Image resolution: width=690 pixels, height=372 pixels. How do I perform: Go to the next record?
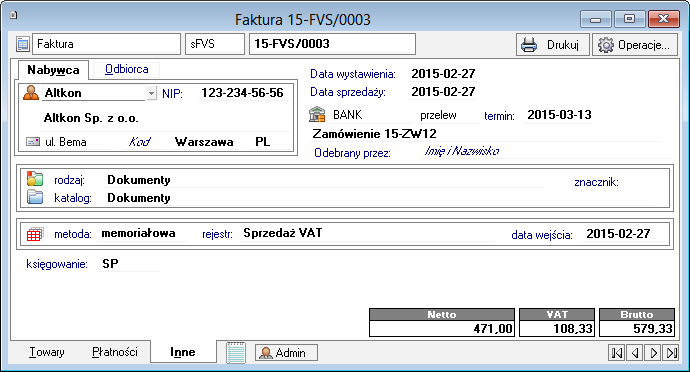coord(653,353)
